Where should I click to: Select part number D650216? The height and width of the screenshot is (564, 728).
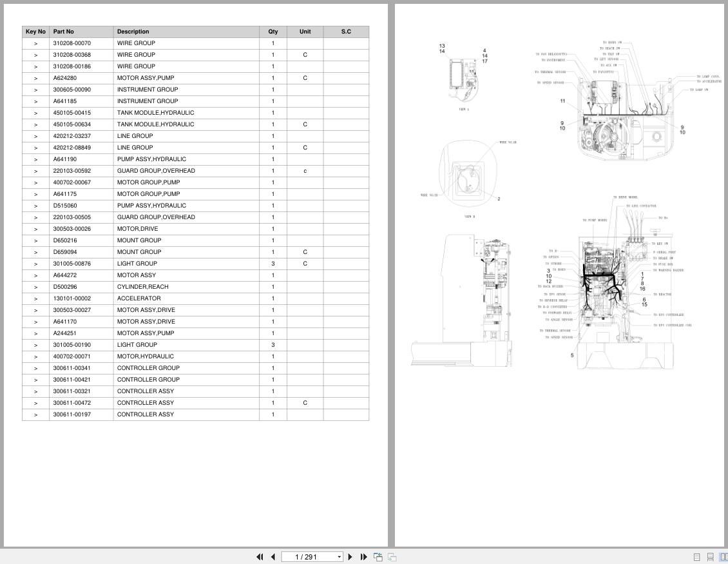pos(65,240)
